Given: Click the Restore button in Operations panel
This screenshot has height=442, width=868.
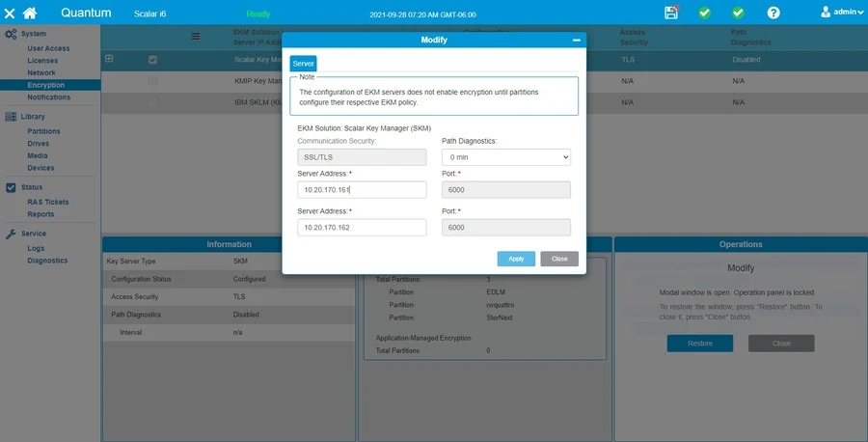Looking at the screenshot, I should (700, 344).
